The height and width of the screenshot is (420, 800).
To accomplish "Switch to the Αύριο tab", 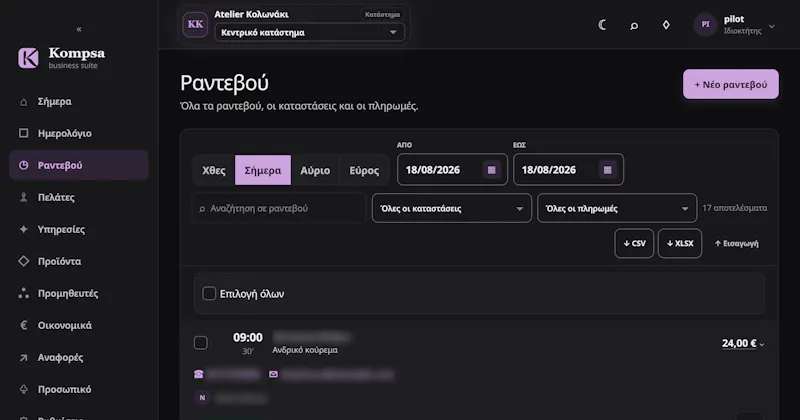I will click(x=315, y=170).
